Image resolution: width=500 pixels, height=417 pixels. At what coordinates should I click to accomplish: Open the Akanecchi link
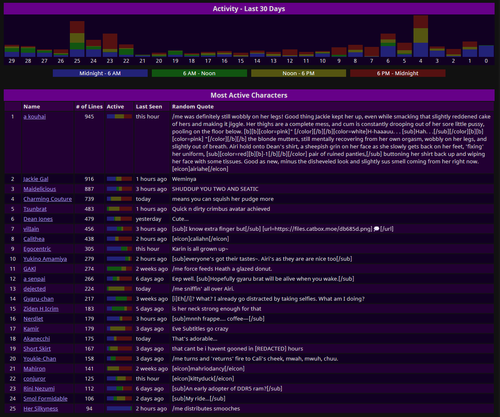tap(37, 339)
